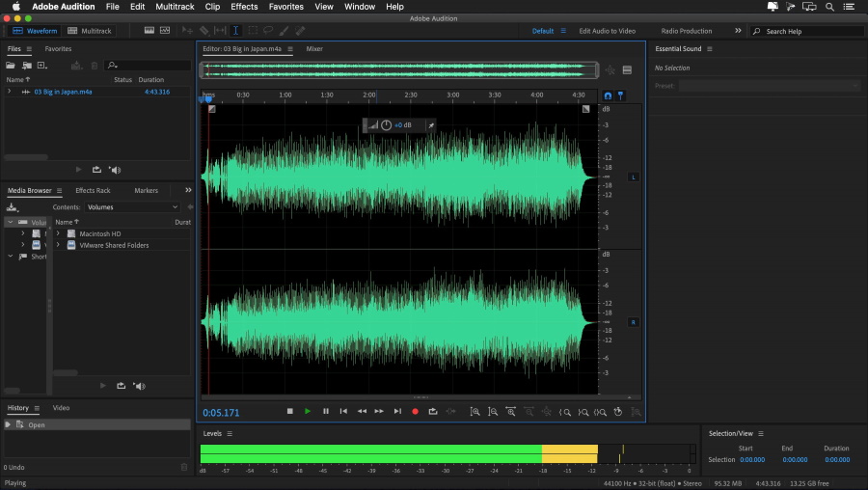Screen dimensions: 868x490
Task: Expand the Macintosh HD tree item
Action: [x=58, y=233]
